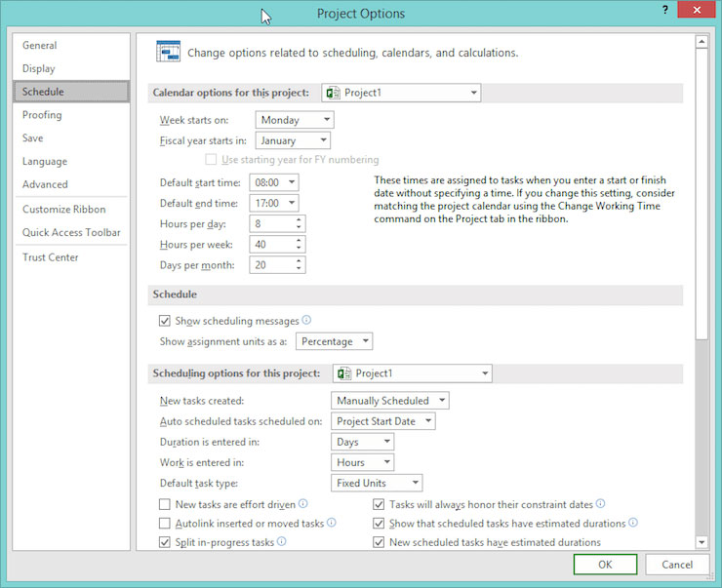Enable New tasks are effort driven
This screenshot has height=588, width=722.
(x=165, y=505)
